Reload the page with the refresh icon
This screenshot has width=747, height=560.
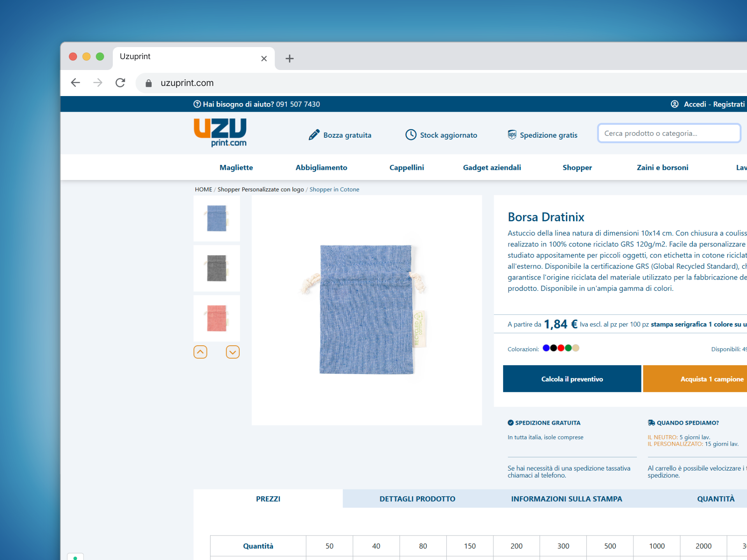(x=120, y=82)
